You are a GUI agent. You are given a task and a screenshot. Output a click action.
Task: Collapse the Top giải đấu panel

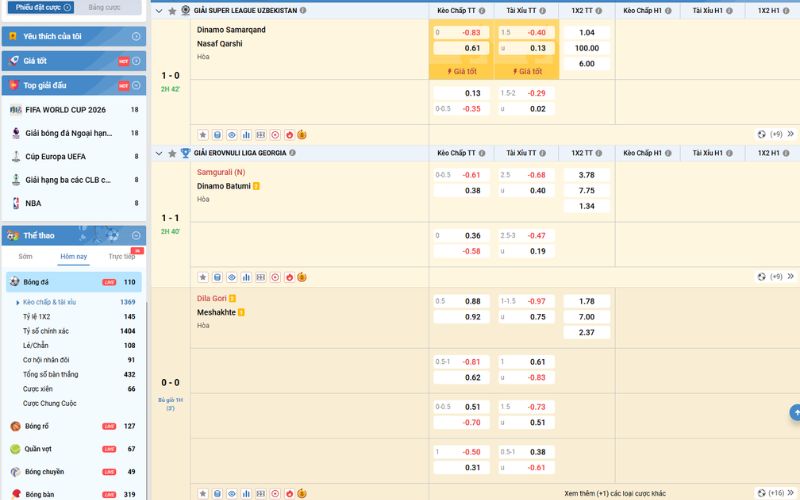tap(137, 85)
